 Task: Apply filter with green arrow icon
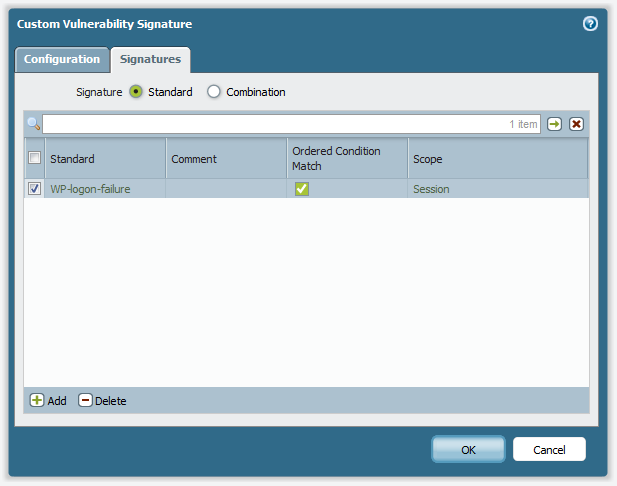[x=554, y=124]
